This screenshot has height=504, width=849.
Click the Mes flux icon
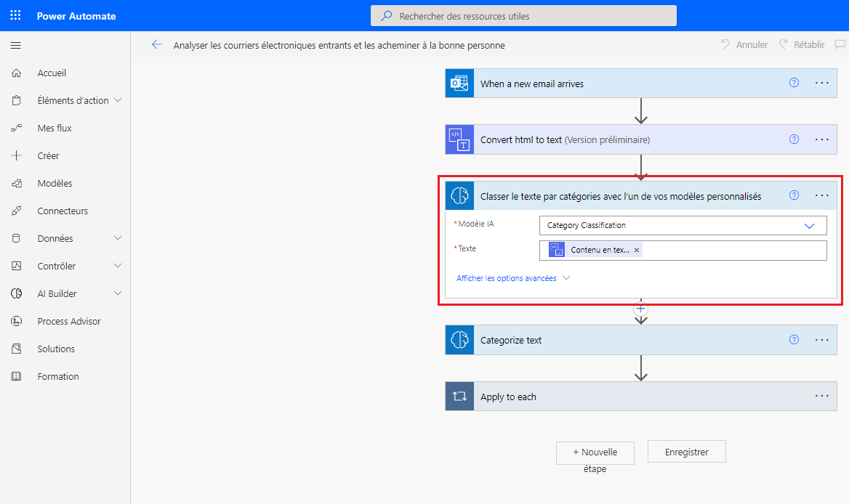pyautogui.click(x=16, y=128)
